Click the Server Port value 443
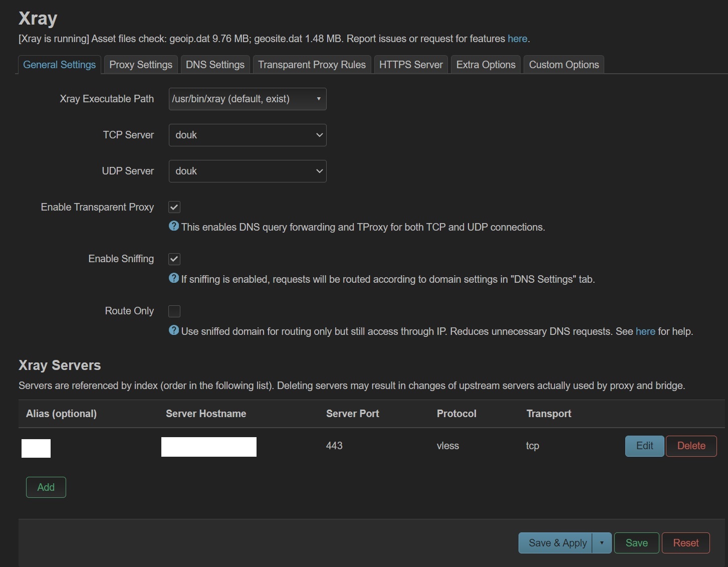 (x=334, y=446)
